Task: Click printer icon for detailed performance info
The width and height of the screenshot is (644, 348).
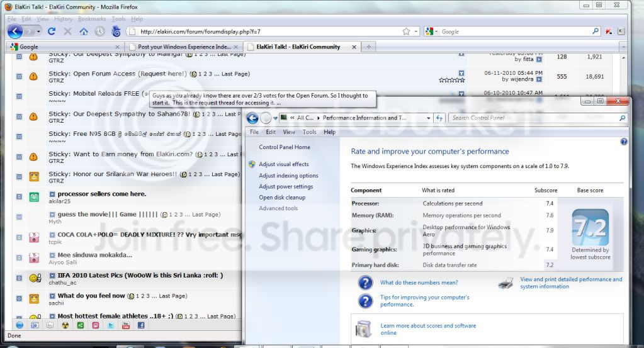Action: [x=506, y=283]
